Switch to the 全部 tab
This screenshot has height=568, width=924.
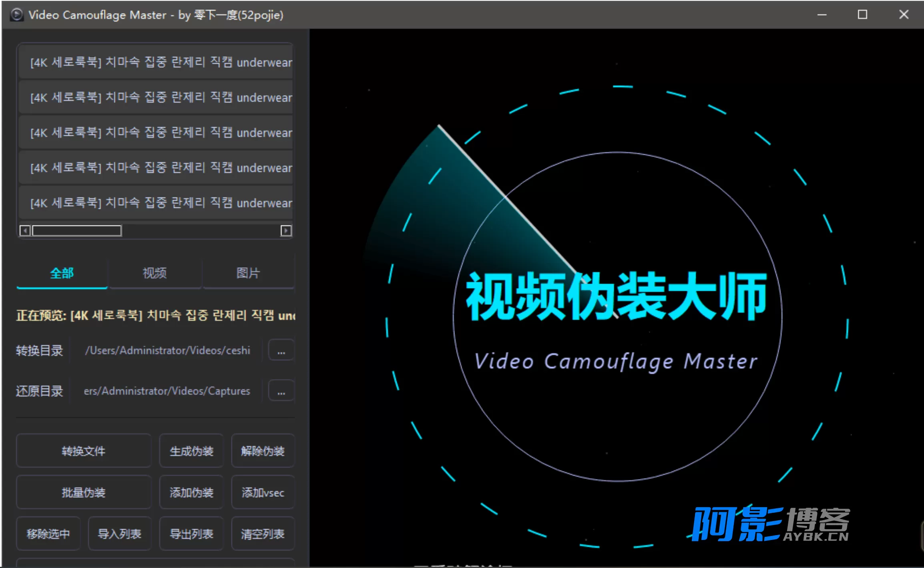tap(62, 274)
